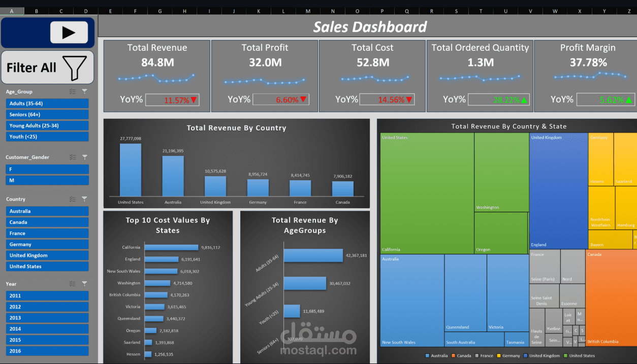Select column H header
The height and width of the screenshot is (364, 637).
tap(184, 11)
